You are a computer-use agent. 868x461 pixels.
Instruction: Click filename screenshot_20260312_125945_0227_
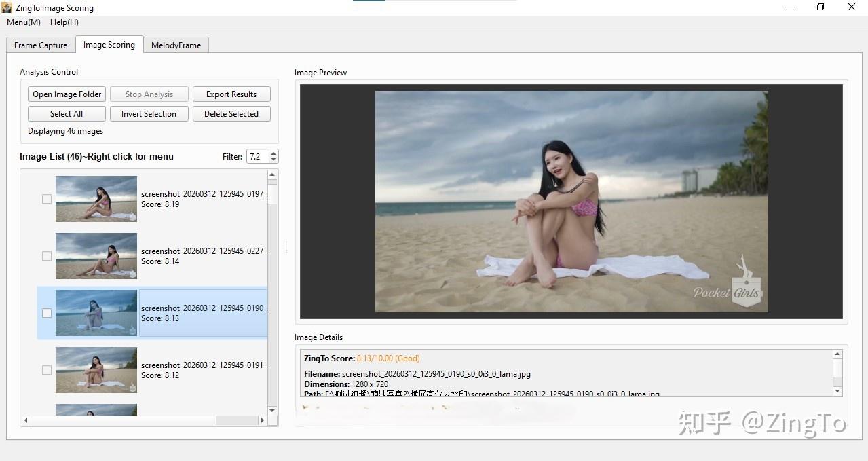204,251
